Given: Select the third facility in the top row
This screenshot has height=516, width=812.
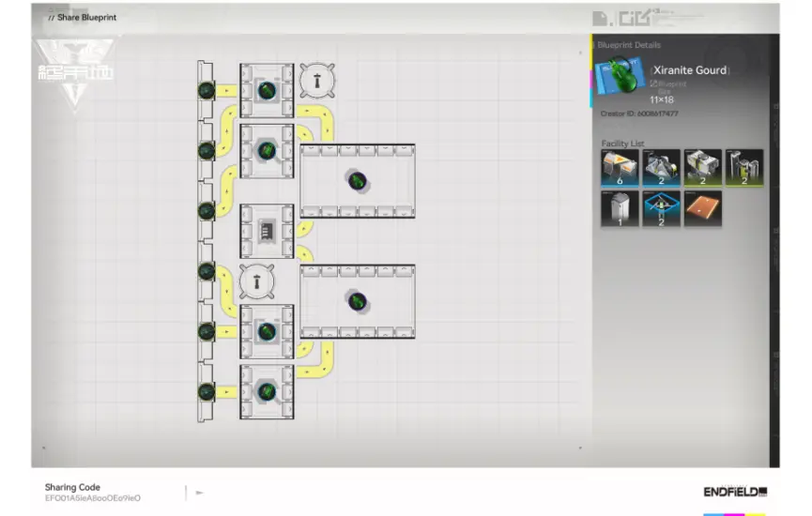Looking at the screenshot, I should (702, 167).
